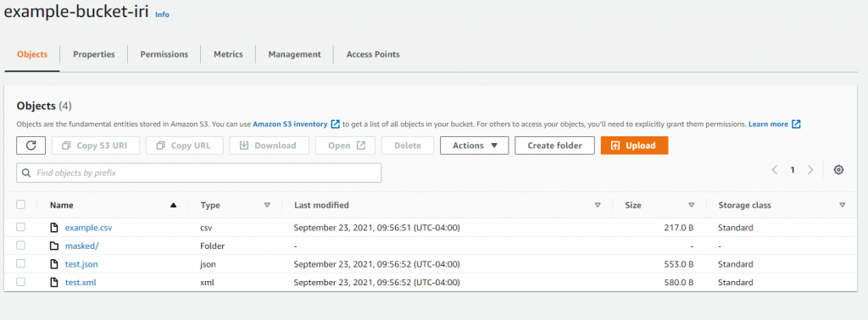Go to next page with right chevron
Image resolution: width=868 pixels, height=320 pixels.
coord(810,170)
